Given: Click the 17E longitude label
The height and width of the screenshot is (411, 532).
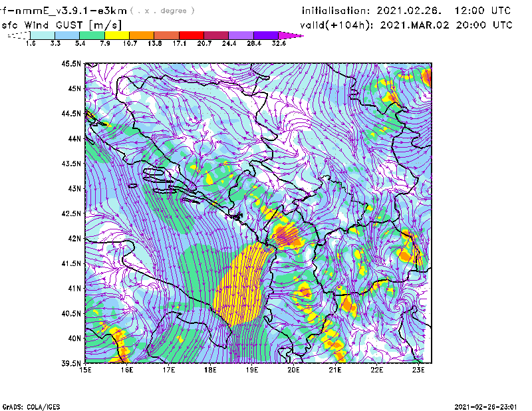Looking at the screenshot, I should (x=169, y=370).
